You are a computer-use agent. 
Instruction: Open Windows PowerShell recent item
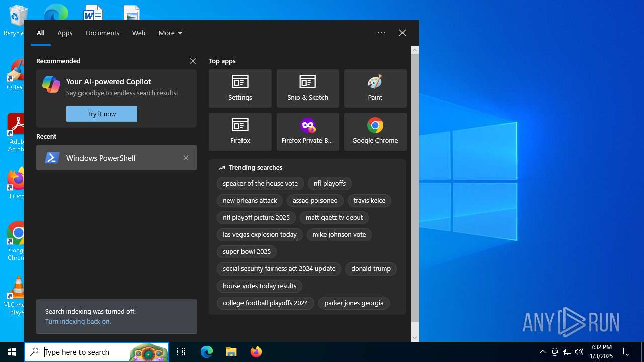(x=116, y=158)
